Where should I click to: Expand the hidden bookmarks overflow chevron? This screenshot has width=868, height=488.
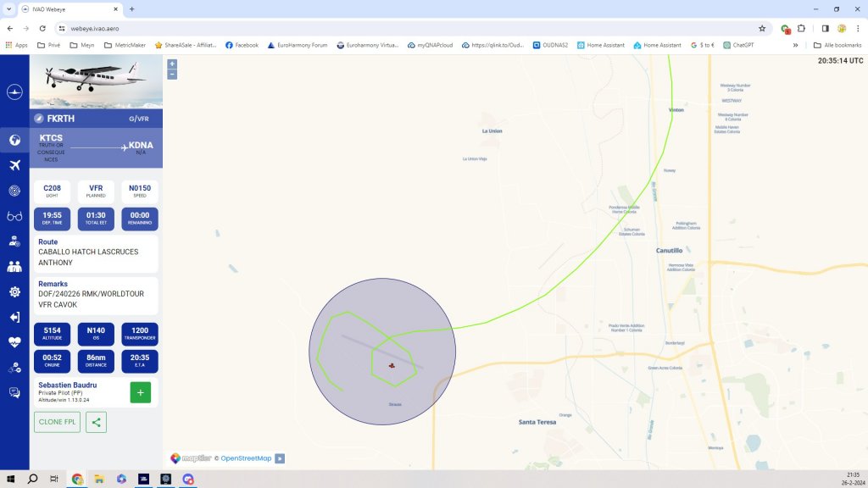click(x=795, y=45)
